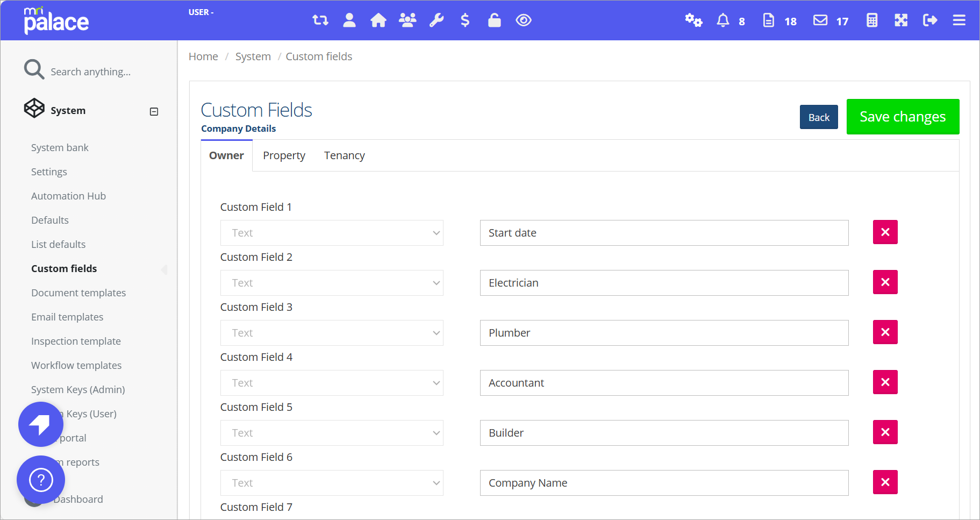Open Custom Field 2 type dropdown

tap(332, 283)
